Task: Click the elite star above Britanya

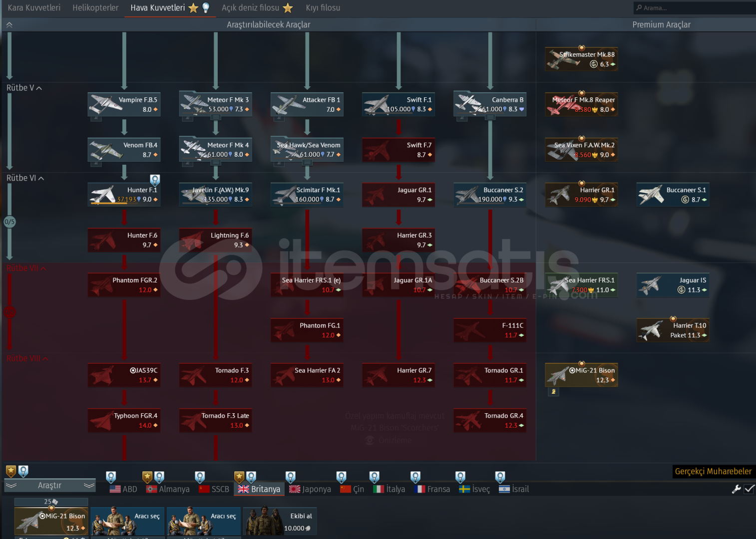Action: coord(239,477)
